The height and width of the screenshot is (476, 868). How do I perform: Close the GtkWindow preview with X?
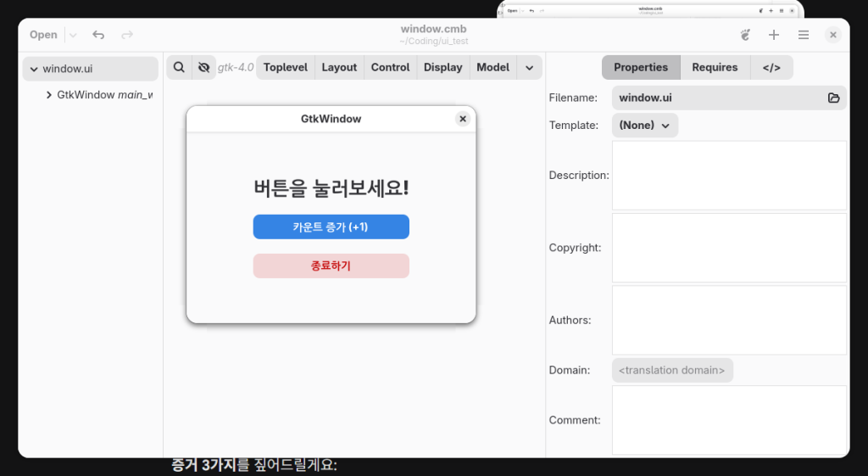point(462,119)
